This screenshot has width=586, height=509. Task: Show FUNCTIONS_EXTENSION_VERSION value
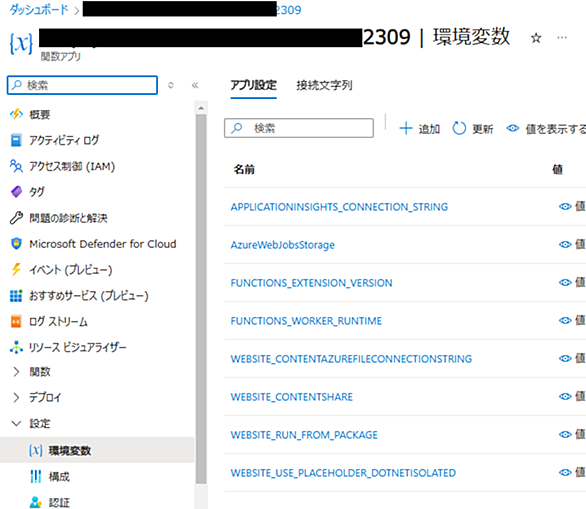coord(565,283)
